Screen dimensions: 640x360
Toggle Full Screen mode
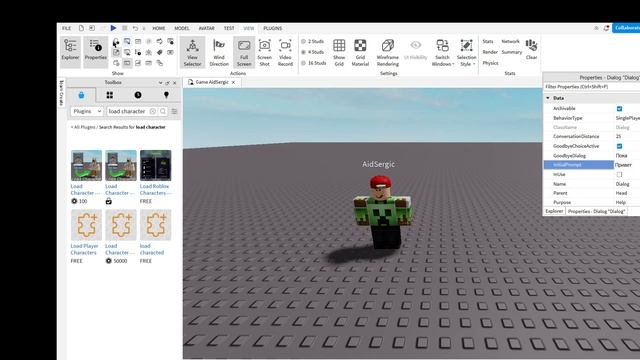point(244,52)
